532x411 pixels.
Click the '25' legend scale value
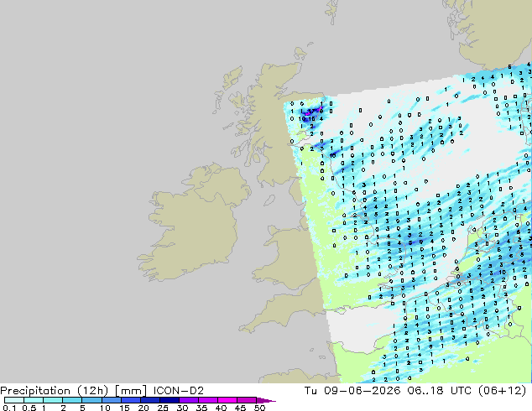click(163, 408)
